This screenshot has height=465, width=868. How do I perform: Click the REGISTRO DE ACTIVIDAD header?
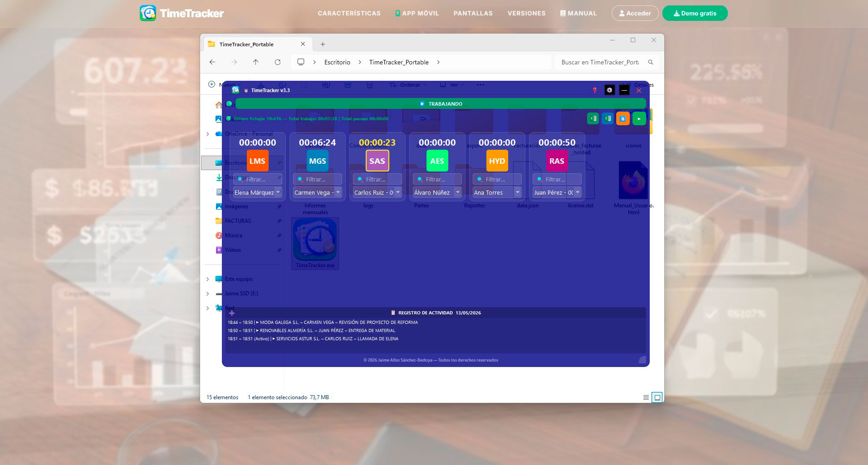click(x=436, y=313)
